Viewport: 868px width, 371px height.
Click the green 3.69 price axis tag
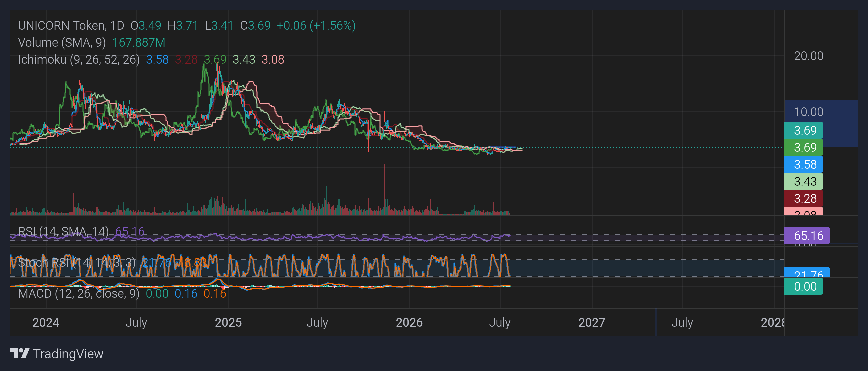click(x=804, y=147)
